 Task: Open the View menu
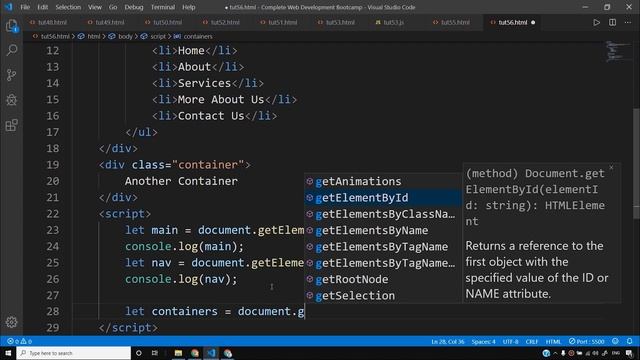pyautogui.click(x=95, y=7)
